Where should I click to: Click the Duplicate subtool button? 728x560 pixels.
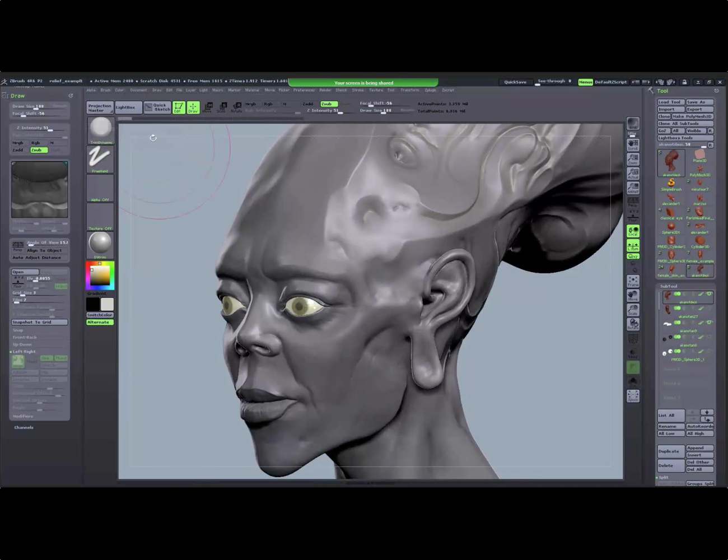coord(671,451)
